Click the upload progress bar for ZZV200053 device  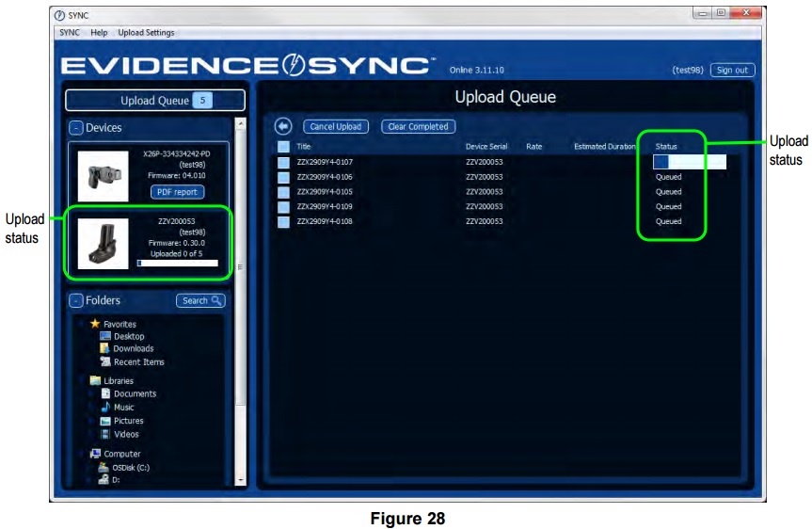pos(177,264)
